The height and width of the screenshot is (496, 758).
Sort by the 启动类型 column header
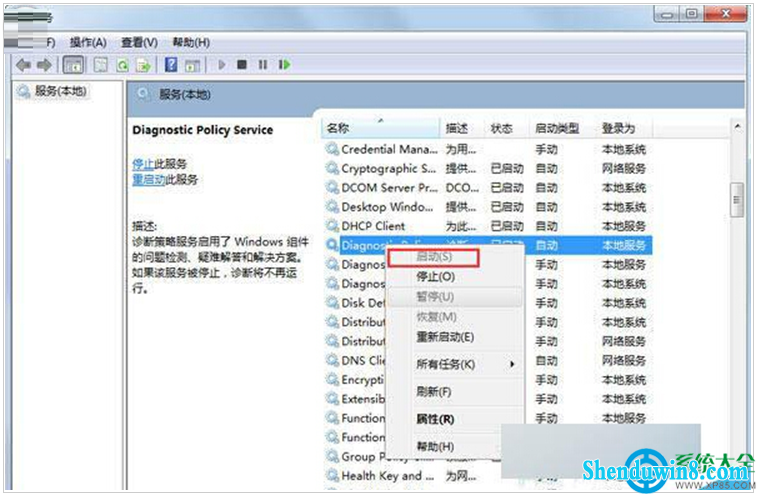pyautogui.click(x=561, y=128)
